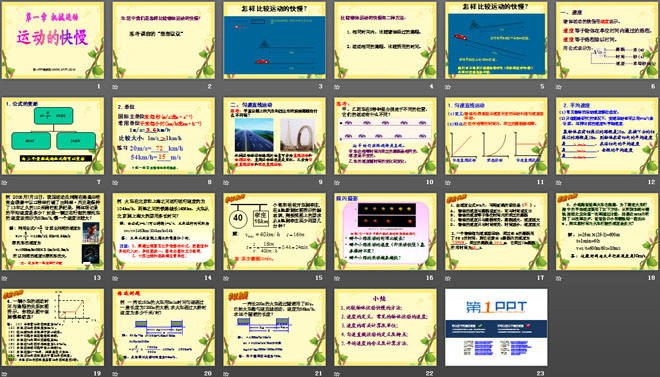The height and width of the screenshot is (377, 660).
Task: Select slide 22 summary thumbnail 小结
Action: 385,327
